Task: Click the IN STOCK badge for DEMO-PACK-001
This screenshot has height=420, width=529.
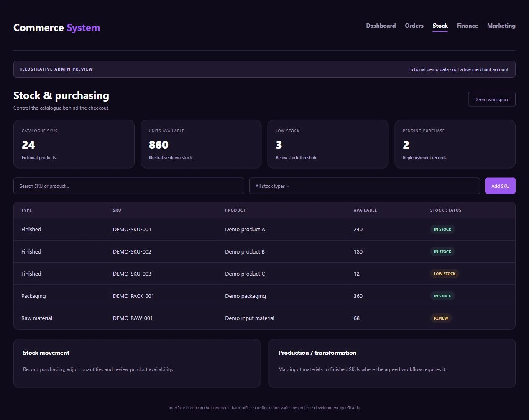Action: 442,296
